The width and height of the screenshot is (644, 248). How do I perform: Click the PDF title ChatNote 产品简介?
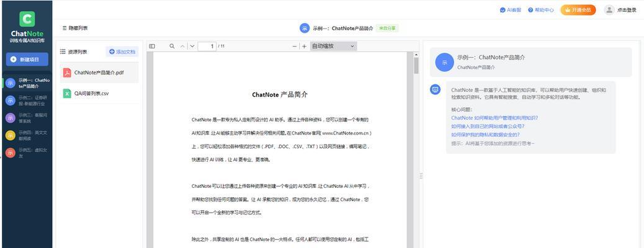click(280, 94)
